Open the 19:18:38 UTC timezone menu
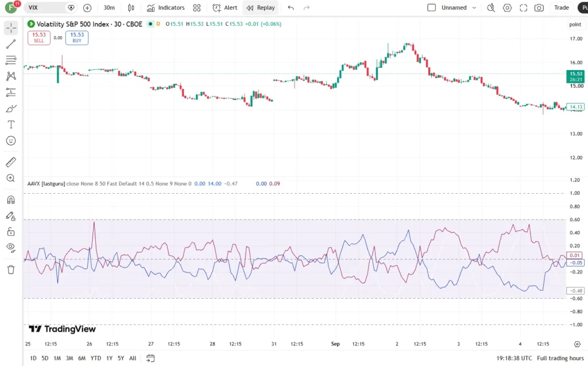588x366 pixels. (514, 358)
